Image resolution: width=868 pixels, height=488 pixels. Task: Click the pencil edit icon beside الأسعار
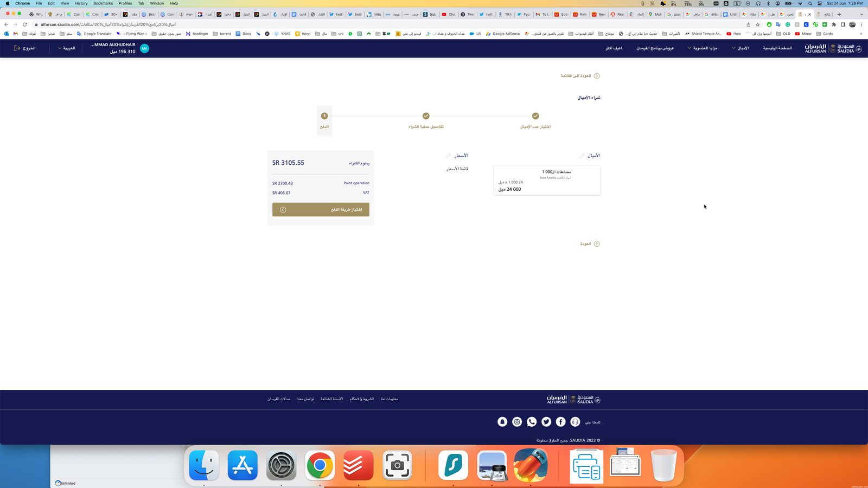pyautogui.click(x=448, y=156)
